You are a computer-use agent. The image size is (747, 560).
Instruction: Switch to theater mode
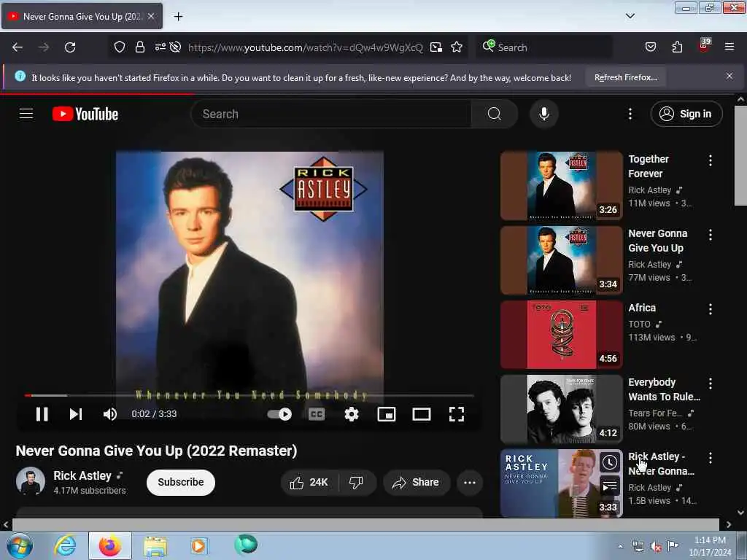point(421,414)
